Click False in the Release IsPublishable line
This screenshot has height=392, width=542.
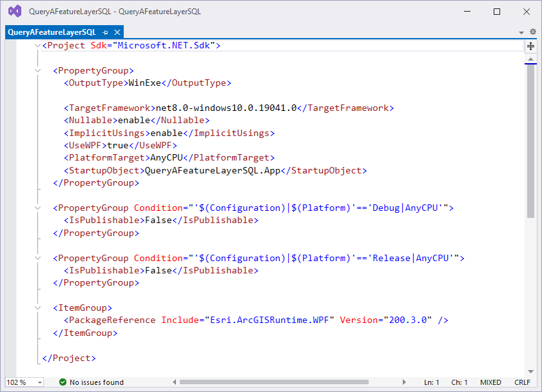pyautogui.click(x=159, y=270)
